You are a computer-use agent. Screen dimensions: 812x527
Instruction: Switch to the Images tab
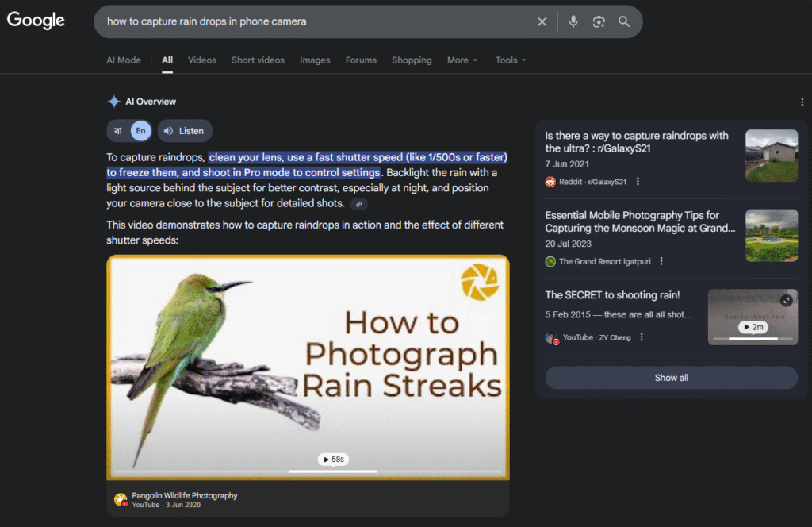pos(315,60)
